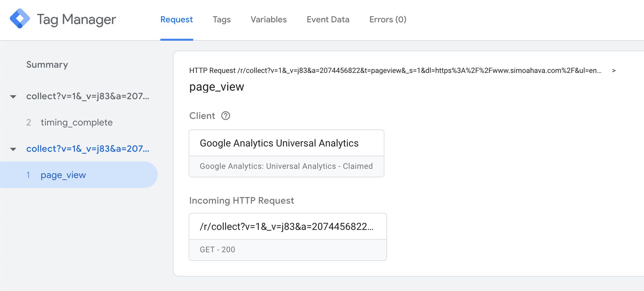Click the Tag Manager title text
Screen dimensions: 644x291
[x=76, y=19]
